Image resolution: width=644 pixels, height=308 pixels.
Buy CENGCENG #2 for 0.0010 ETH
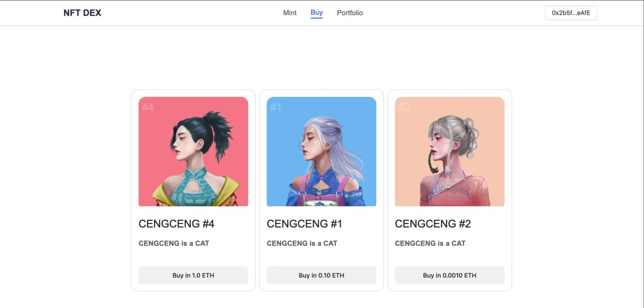[x=449, y=275]
